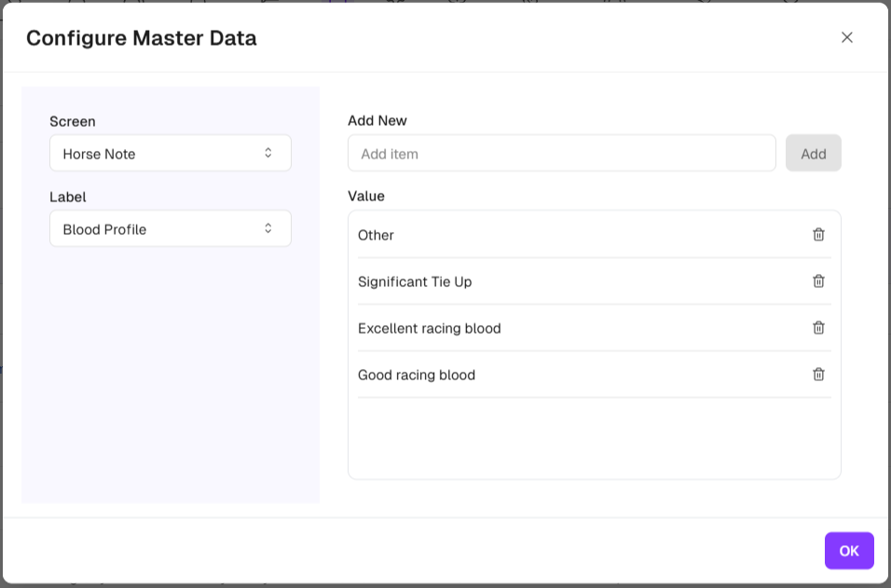Remove 'Significant Tie Up' using its trash icon

(x=818, y=281)
